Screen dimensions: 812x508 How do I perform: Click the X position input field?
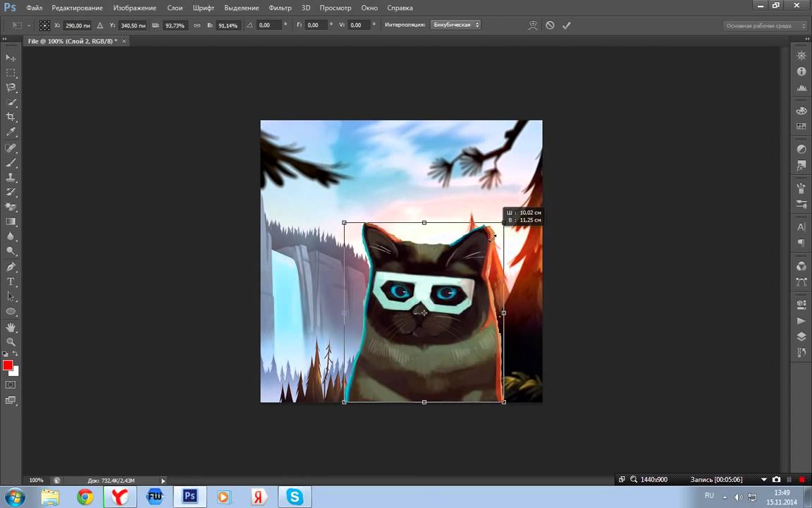[78, 25]
